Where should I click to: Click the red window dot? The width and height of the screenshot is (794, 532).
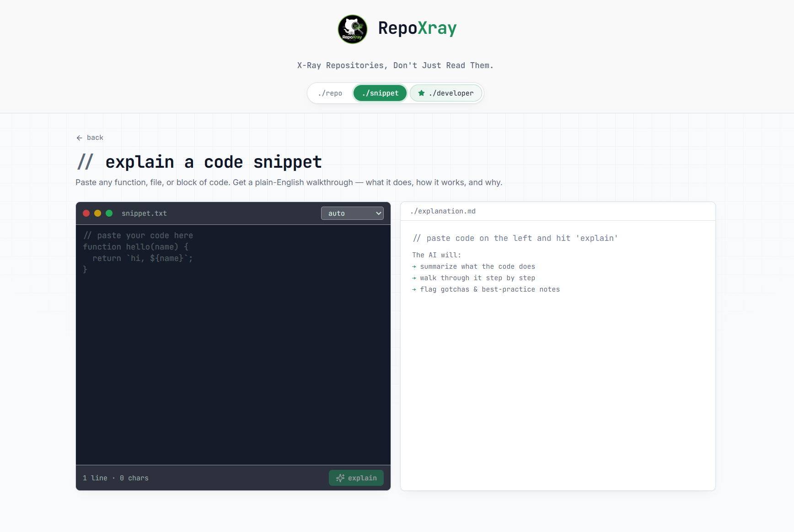click(86, 213)
